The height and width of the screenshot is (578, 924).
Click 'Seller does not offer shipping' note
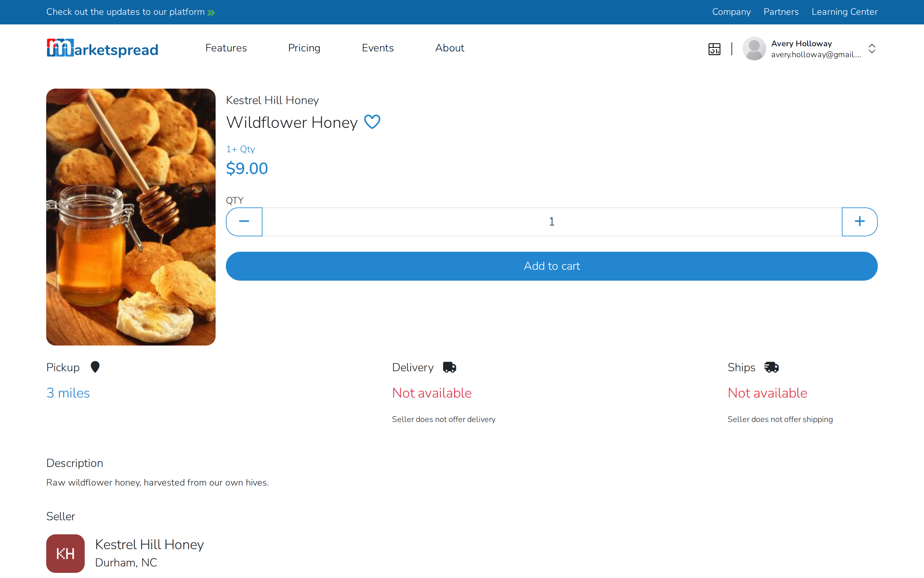click(x=780, y=419)
